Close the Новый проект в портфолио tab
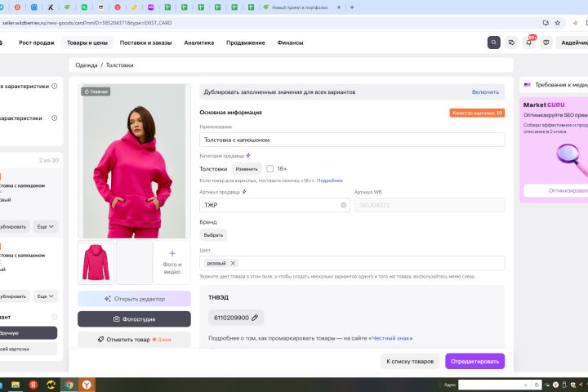Screen dimensions: 588x392 pyautogui.click(x=339, y=7)
